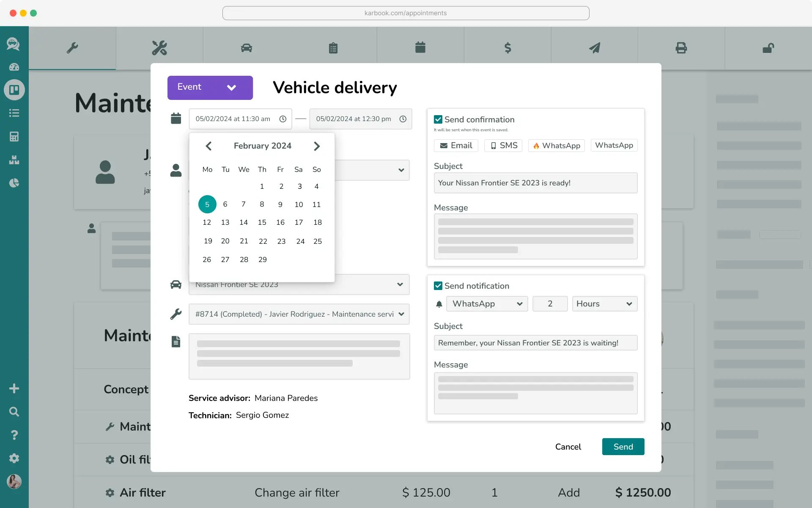Viewport: 812px width, 508px height.
Task: Click the Send button
Action: tap(623, 447)
